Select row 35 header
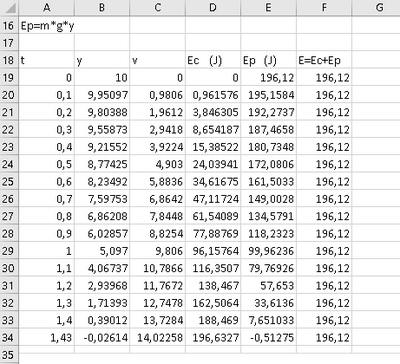Image resolution: width=400 pixels, height=364 pixels. 9,355
